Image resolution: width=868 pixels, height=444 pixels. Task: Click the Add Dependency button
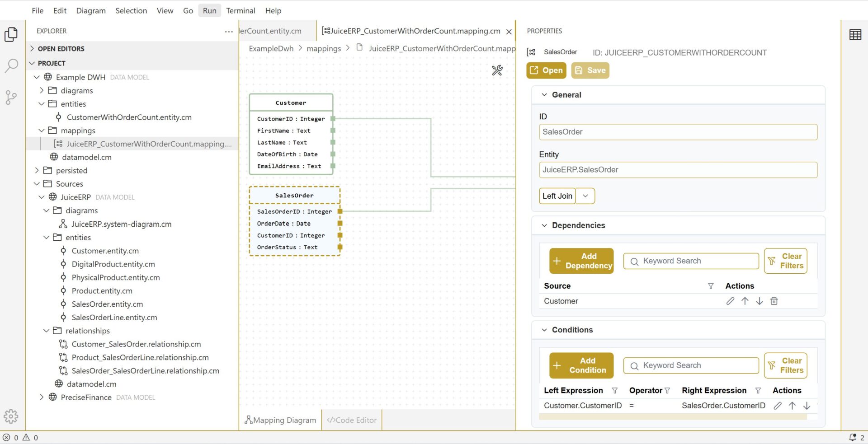[x=581, y=261]
